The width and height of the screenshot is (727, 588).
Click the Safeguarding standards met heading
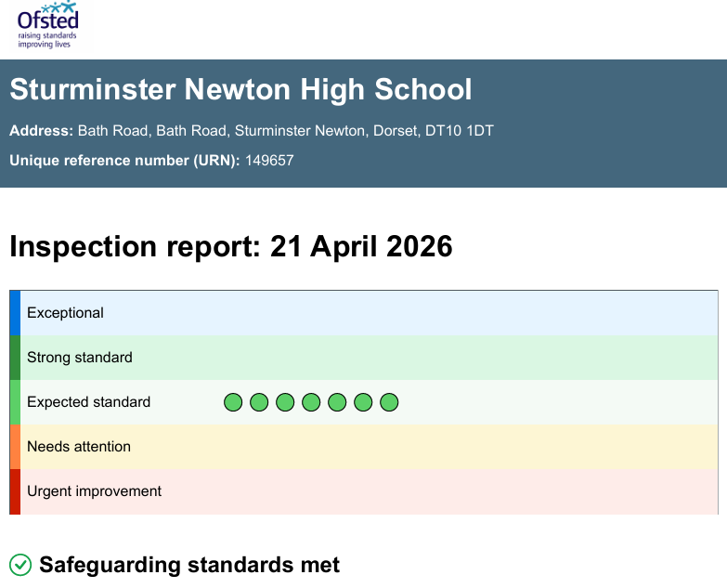coord(189,565)
